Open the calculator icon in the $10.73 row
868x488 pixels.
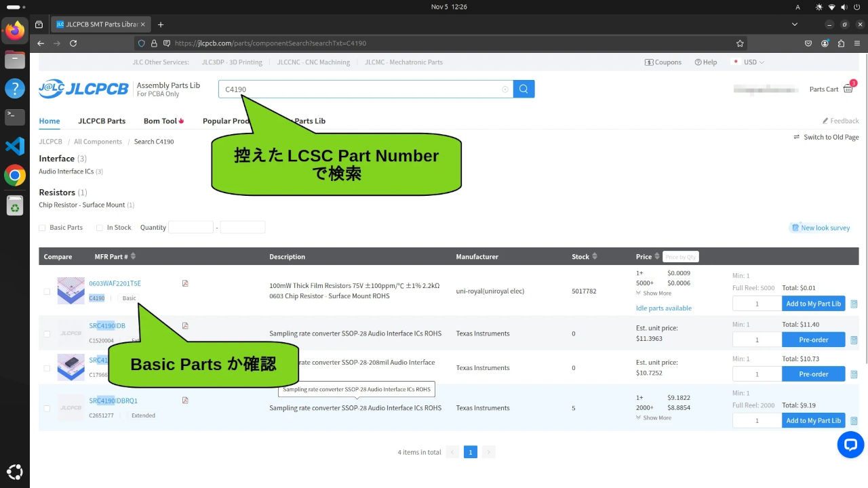854,374
